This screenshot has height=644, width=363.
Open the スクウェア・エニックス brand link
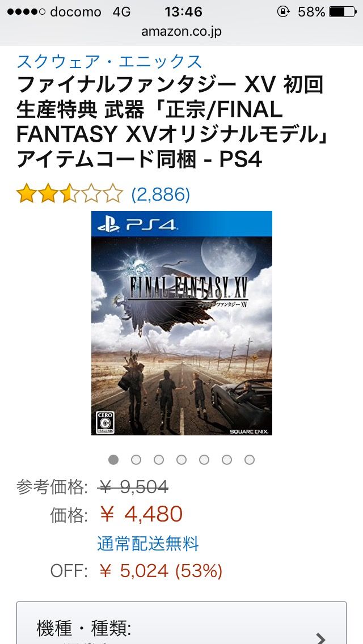pos(109,62)
